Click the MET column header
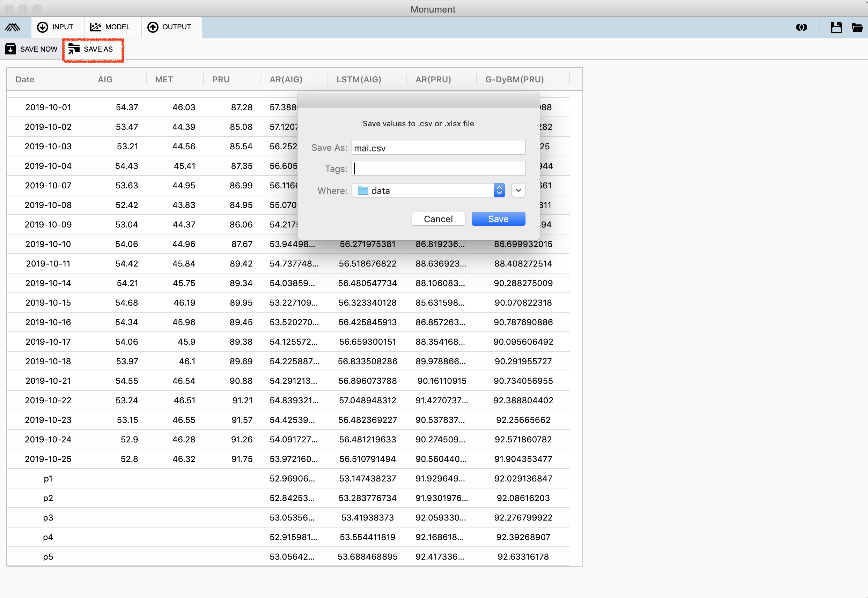The width and height of the screenshot is (868, 598). click(x=164, y=80)
